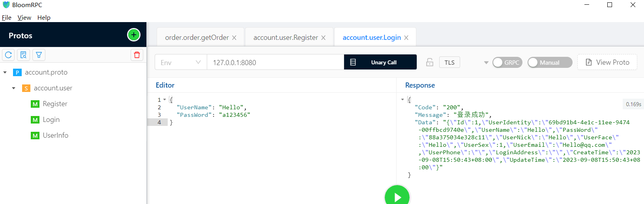Click the server address field 127.0.0.1:8080
The height and width of the screenshot is (204, 644).
275,62
